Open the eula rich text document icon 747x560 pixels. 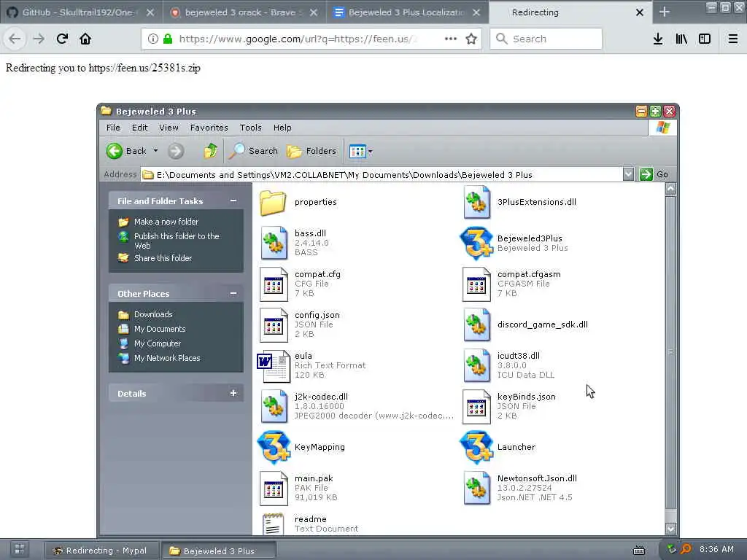tap(274, 366)
